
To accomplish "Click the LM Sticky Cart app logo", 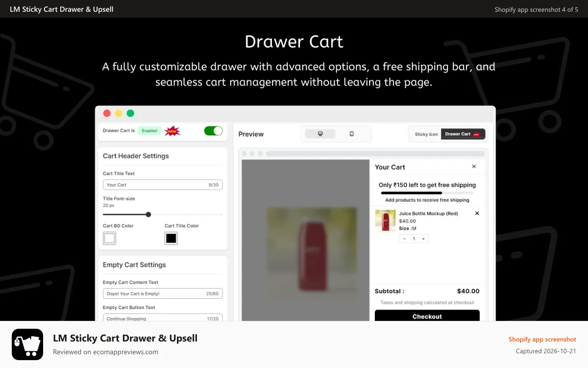I will click(x=27, y=344).
